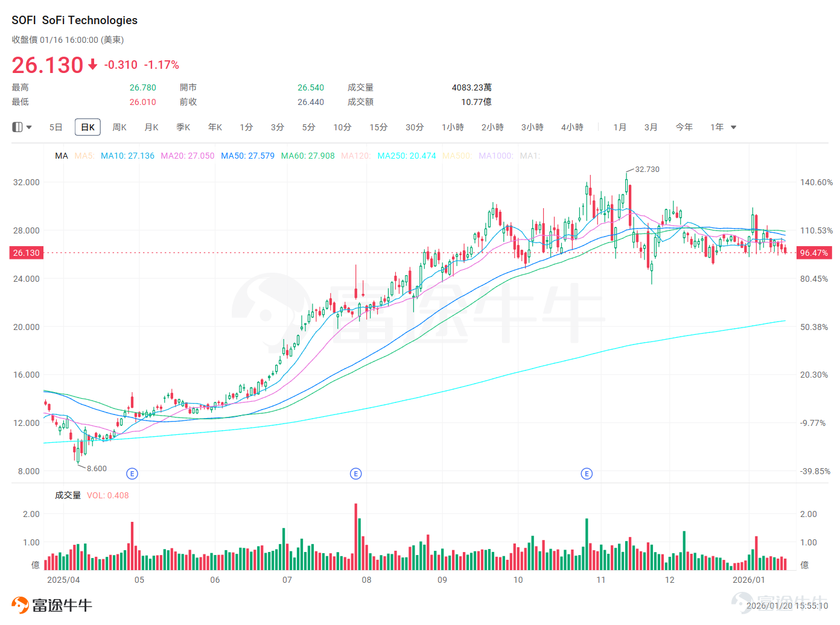Click the SOFI SoFi Technologies title
This screenshot has height=625, width=840.
74,20
